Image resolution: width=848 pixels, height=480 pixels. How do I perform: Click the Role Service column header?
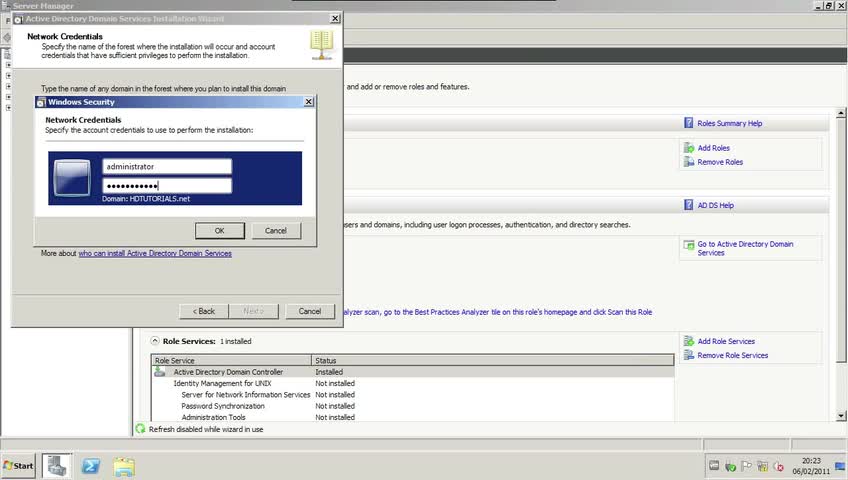pos(231,360)
